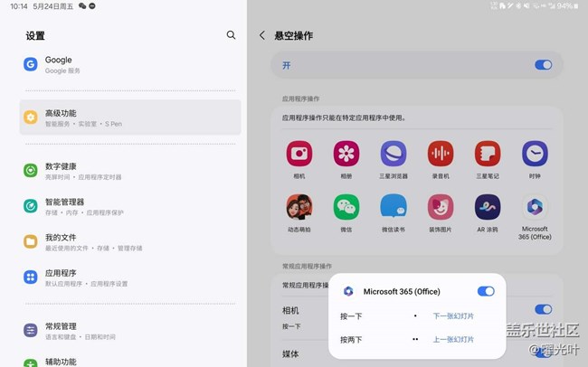Tap the Google account services row
This screenshot has height=367, width=588.
[x=130, y=64]
